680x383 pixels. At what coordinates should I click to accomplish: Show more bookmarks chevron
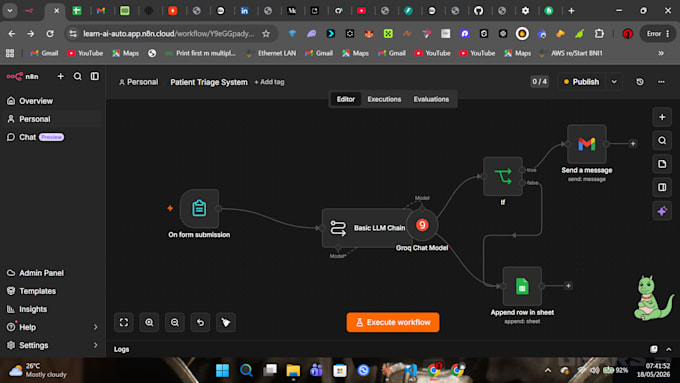point(661,53)
